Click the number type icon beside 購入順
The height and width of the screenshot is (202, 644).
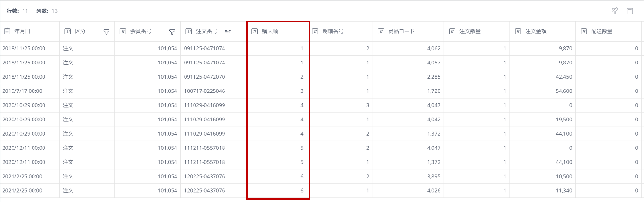point(254,31)
